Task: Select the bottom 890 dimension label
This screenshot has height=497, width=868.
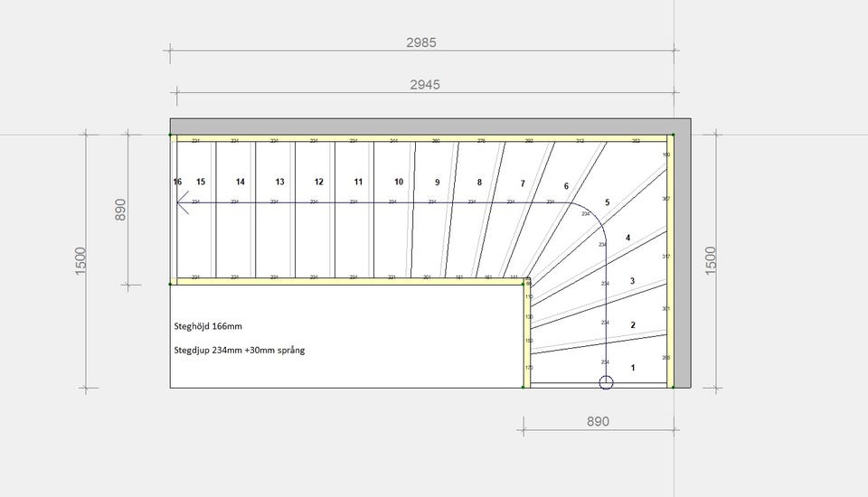Action: tap(598, 422)
